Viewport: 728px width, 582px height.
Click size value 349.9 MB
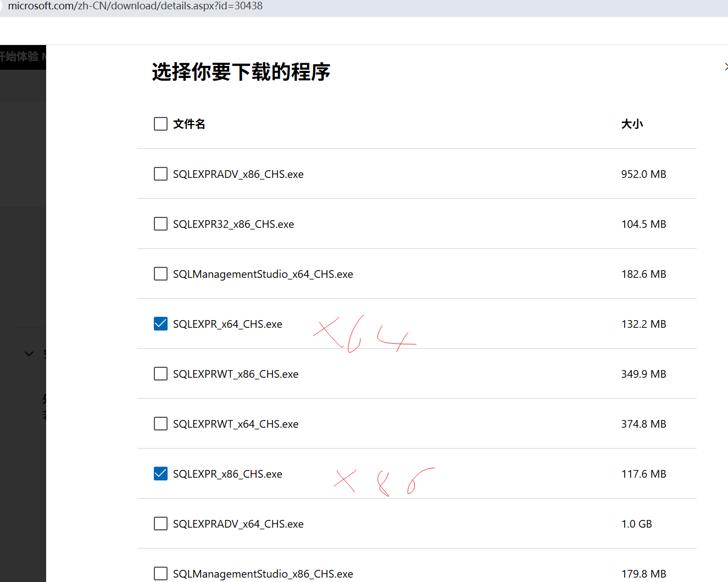pos(643,374)
